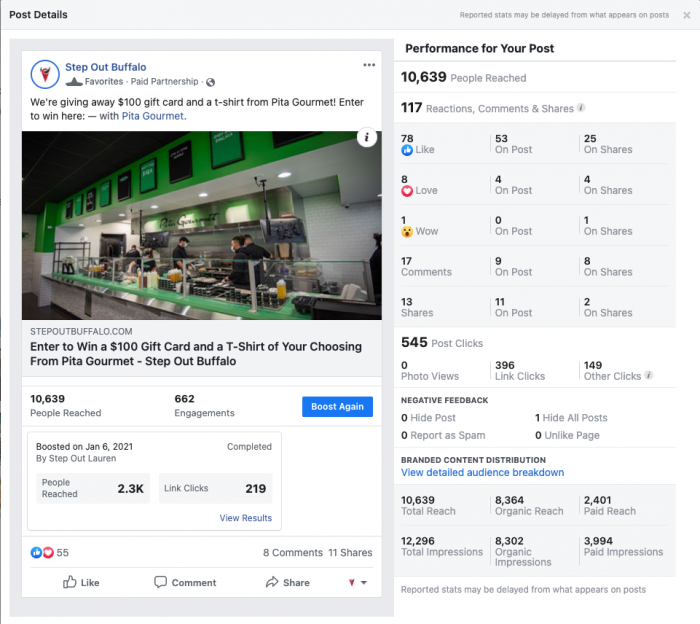Click the red Love reaction icon in stats
Image resolution: width=700 pixels, height=624 pixels.
[x=407, y=191]
